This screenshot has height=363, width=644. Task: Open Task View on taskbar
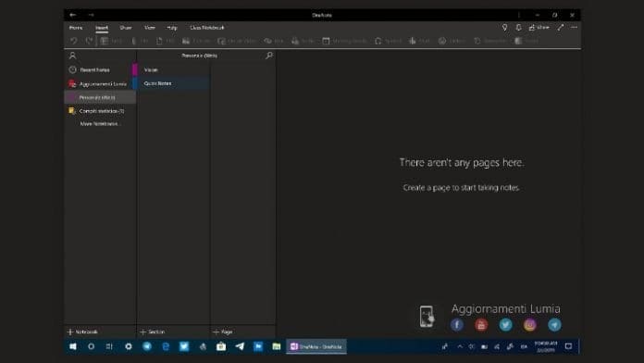109,346
